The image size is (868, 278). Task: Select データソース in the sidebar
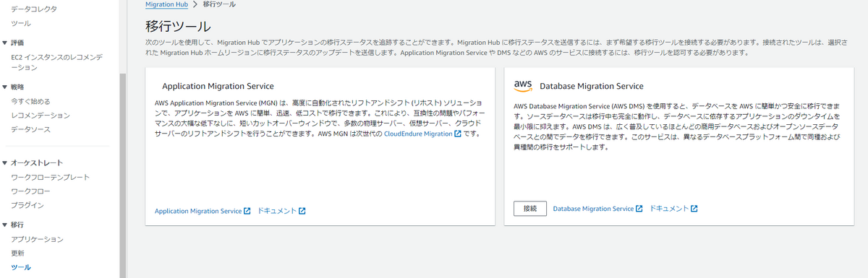31,129
